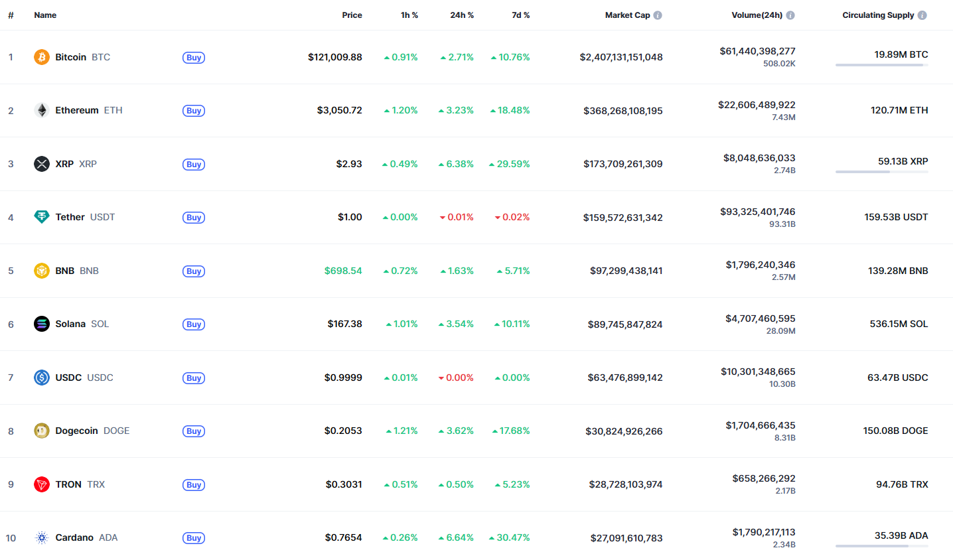Click Tether's 24h change 0.01%

pyautogui.click(x=457, y=217)
